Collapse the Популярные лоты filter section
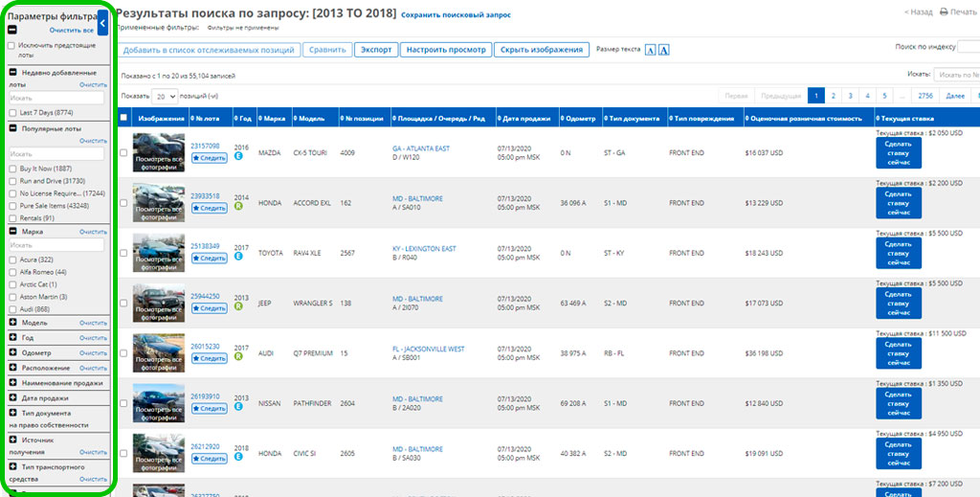The width and height of the screenshot is (980, 497). [13, 128]
